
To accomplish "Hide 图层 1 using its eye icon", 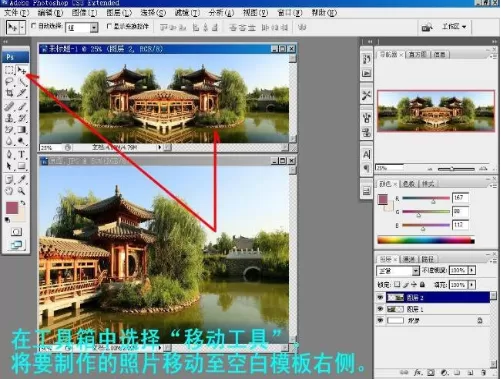I will [380, 309].
